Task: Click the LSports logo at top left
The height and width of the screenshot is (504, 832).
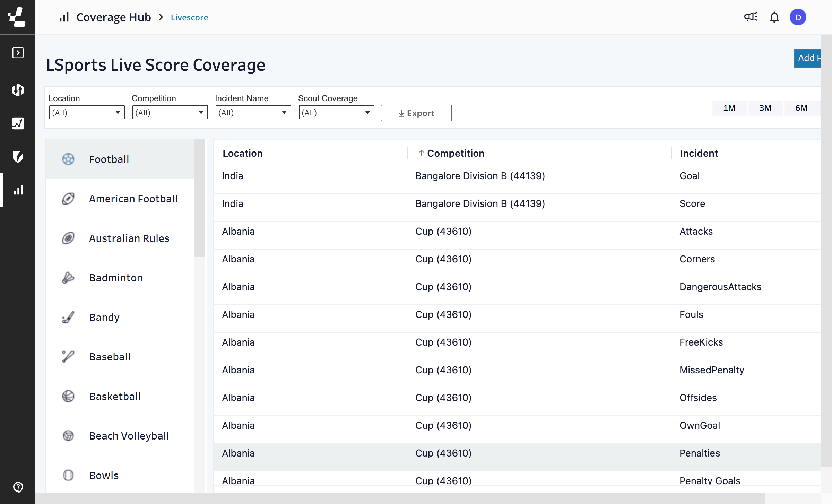Action: point(17,17)
